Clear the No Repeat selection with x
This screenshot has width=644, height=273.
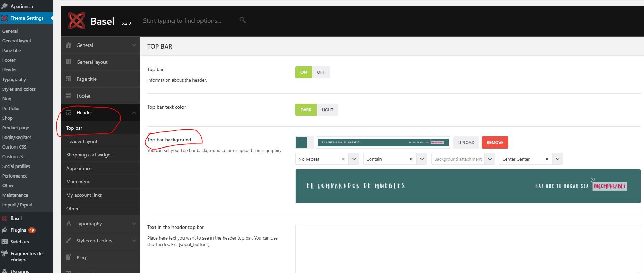[343, 159]
